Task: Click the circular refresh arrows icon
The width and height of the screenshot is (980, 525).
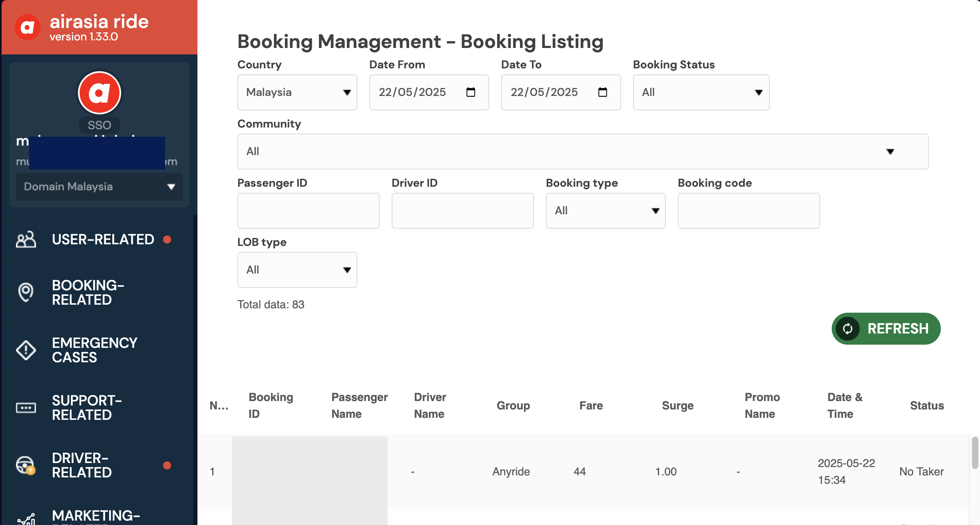Action: tap(848, 329)
